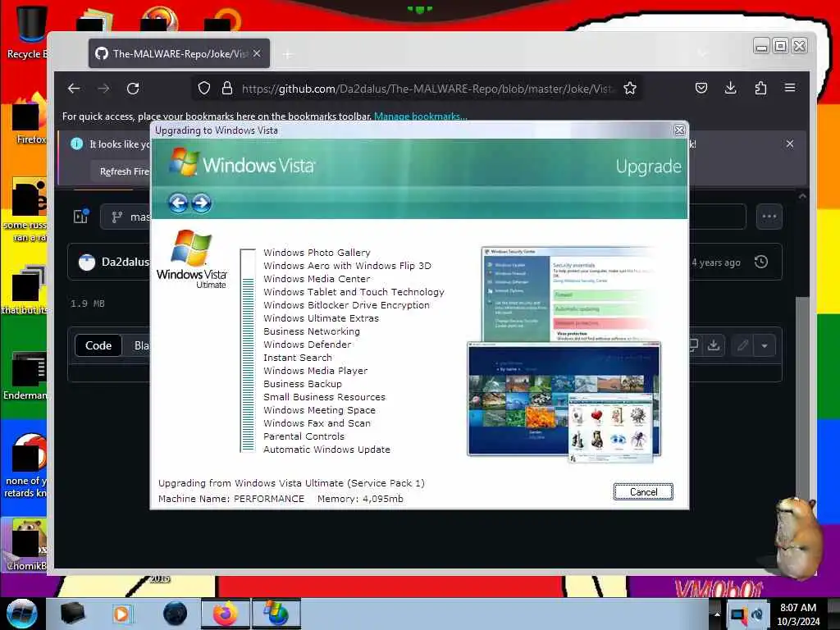
Task: Open Firefox downloads panel
Action: 731,88
